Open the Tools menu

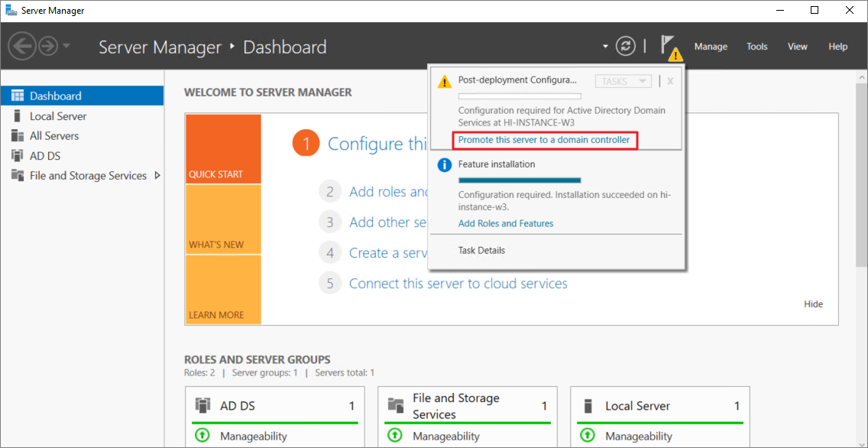756,47
